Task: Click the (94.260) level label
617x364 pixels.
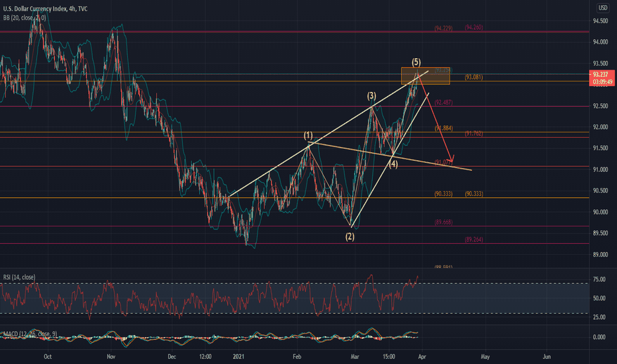Action: click(x=474, y=27)
